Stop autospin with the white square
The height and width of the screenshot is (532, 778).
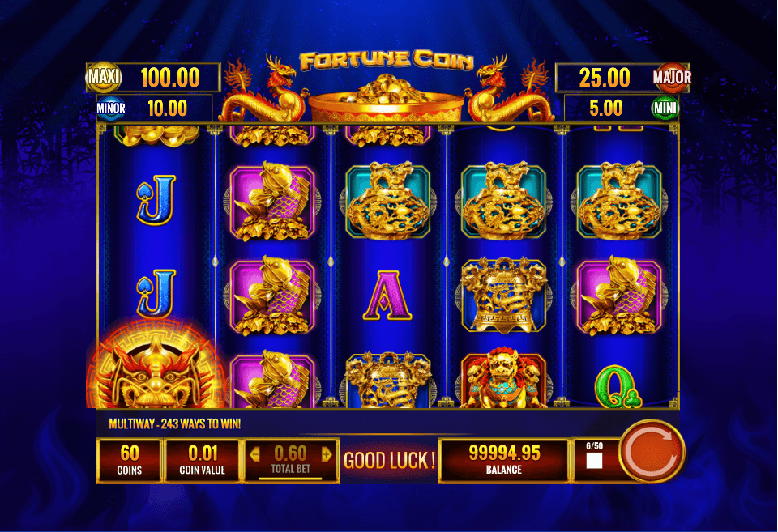(594, 461)
